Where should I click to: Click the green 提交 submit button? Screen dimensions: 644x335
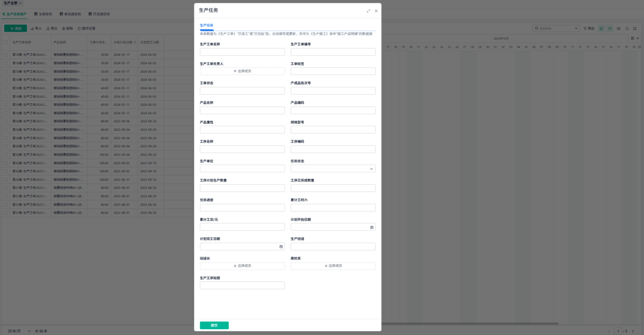(x=214, y=325)
